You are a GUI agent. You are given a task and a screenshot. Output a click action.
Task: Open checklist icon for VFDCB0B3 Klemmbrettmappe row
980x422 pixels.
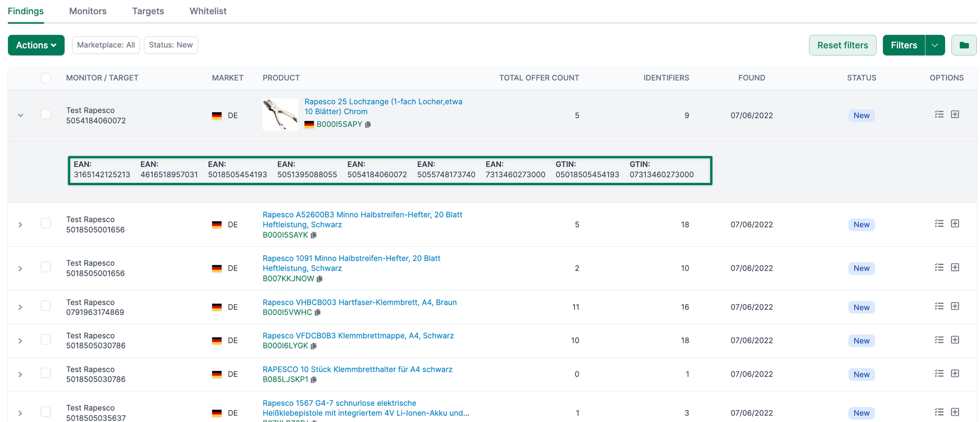(939, 340)
